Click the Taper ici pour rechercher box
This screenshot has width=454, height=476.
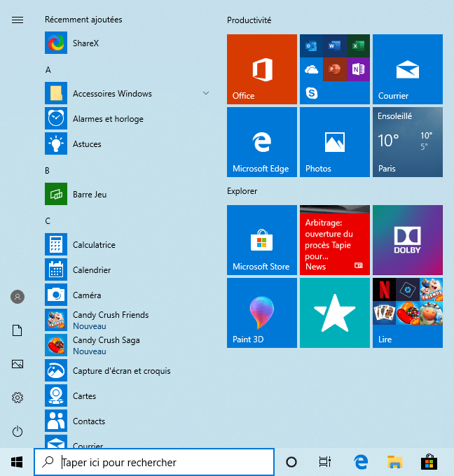click(x=154, y=462)
